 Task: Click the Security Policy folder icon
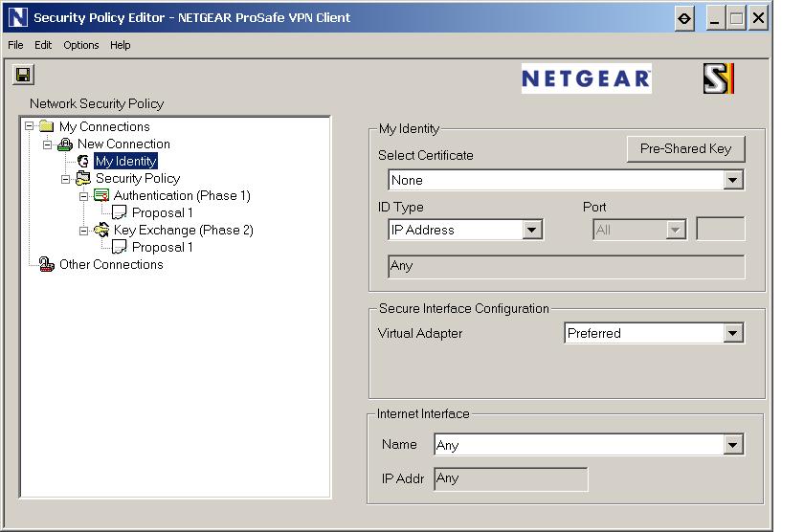coord(83,178)
